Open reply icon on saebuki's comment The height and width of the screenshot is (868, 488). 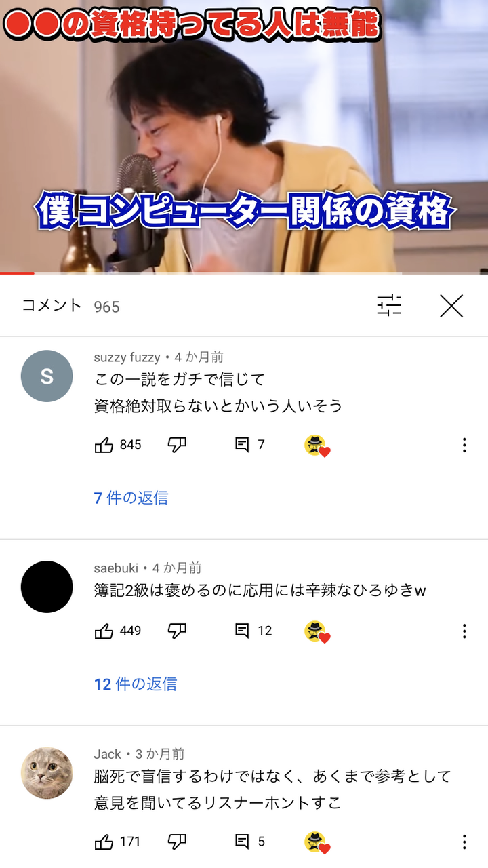tap(241, 631)
